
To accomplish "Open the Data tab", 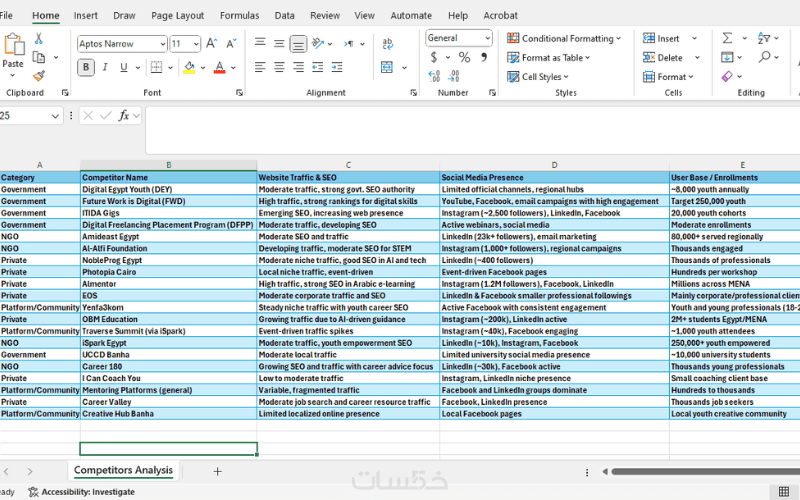I will click(x=284, y=16).
